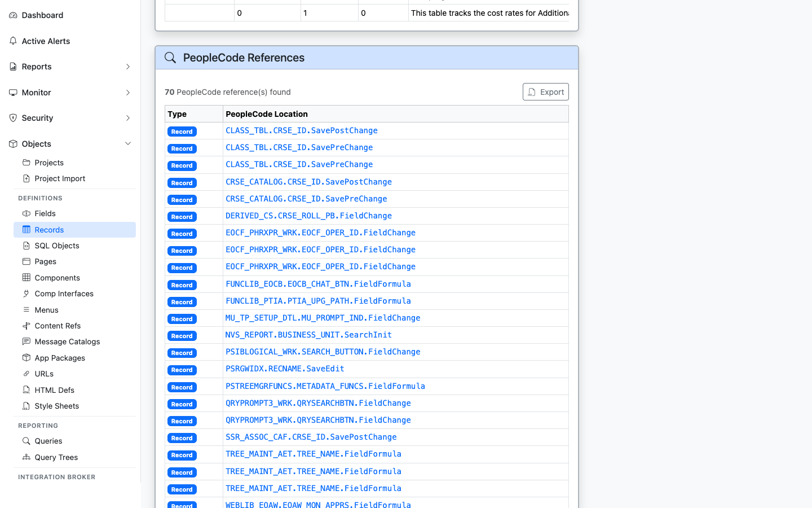Image resolution: width=812 pixels, height=508 pixels.
Task: Export the PeopleCode references
Action: click(x=545, y=92)
